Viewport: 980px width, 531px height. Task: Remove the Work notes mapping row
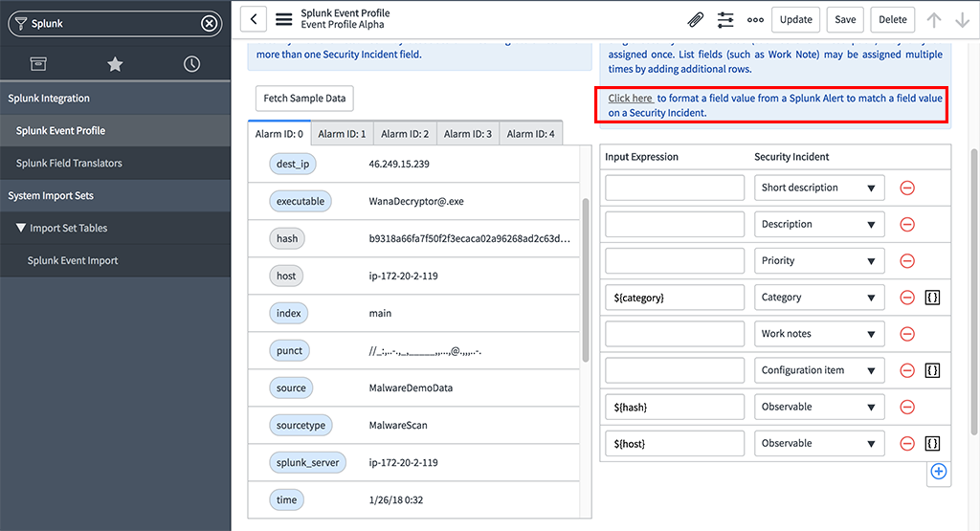point(907,334)
